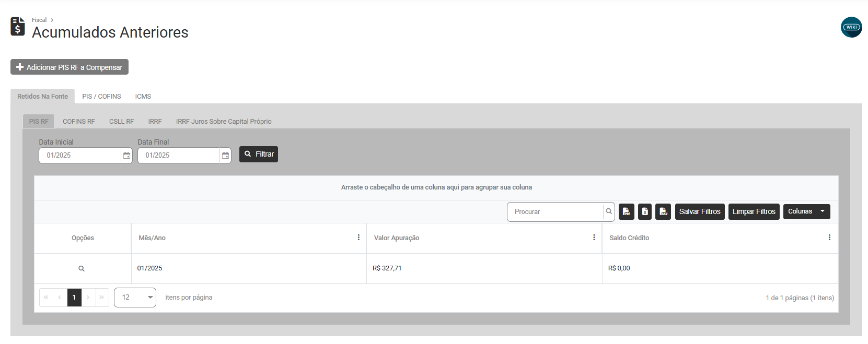Click the R$ 327,71 value cell
This screenshot has height=344, width=868.
(x=484, y=268)
